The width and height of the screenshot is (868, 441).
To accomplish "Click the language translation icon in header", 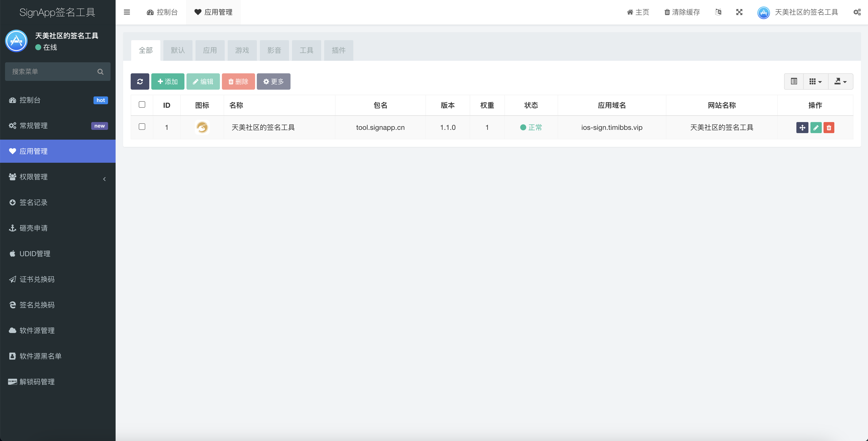I will (718, 12).
